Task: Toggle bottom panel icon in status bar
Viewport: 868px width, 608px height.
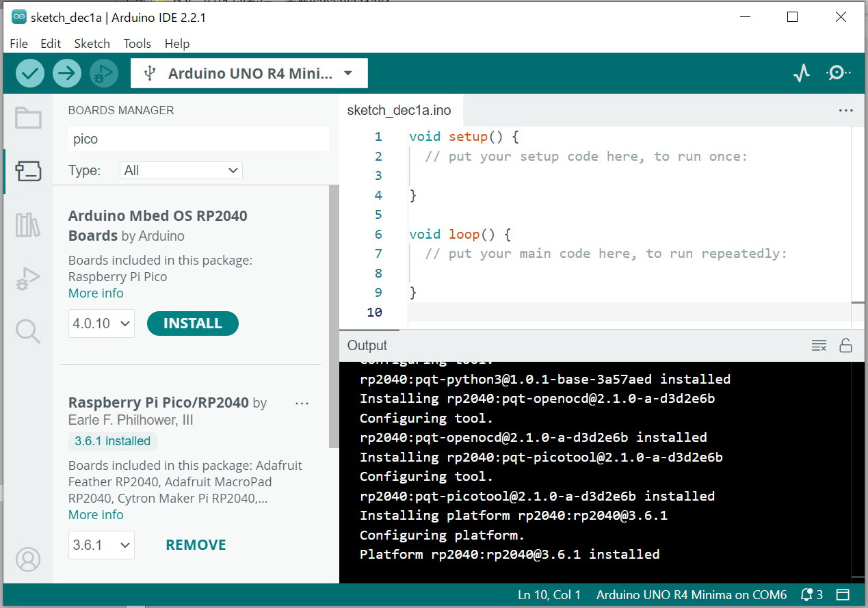Action: coord(843,595)
